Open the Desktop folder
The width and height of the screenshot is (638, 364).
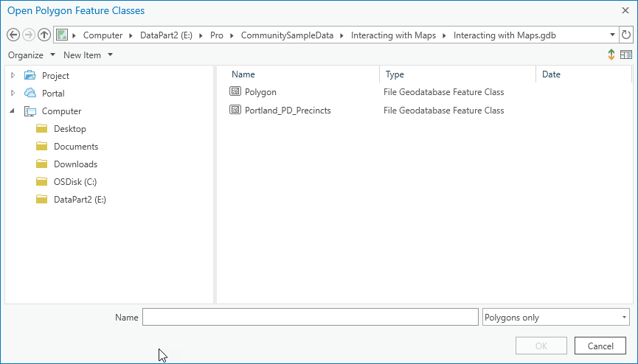69,129
